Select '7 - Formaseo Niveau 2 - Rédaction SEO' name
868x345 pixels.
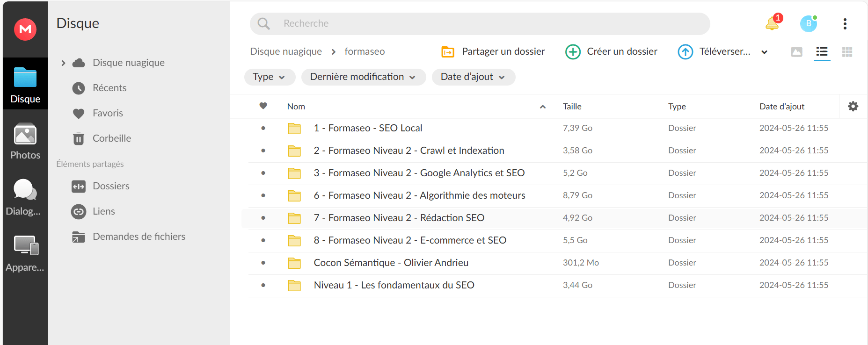[x=399, y=218]
